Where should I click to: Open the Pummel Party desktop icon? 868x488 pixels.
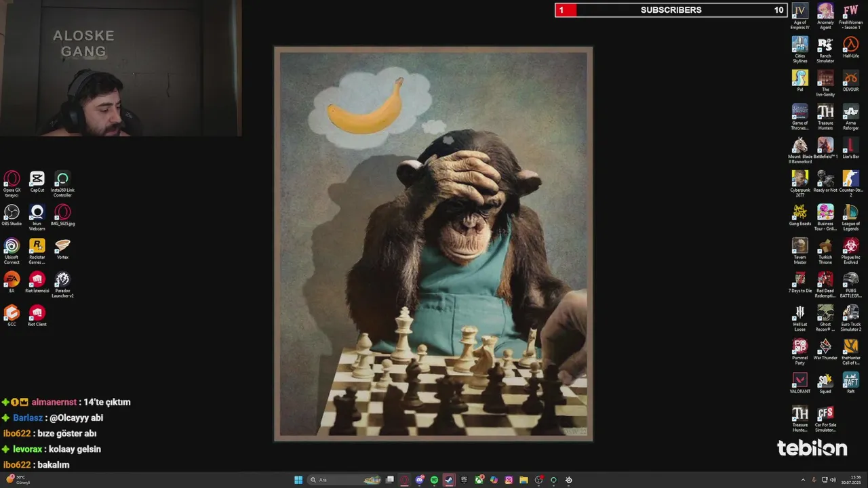[x=800, y=352]
